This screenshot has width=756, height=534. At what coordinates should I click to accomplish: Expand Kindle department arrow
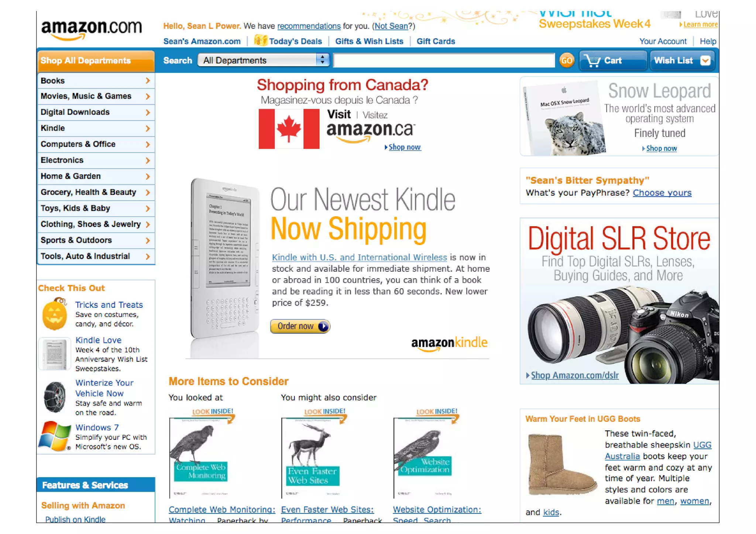coord(148,128)
